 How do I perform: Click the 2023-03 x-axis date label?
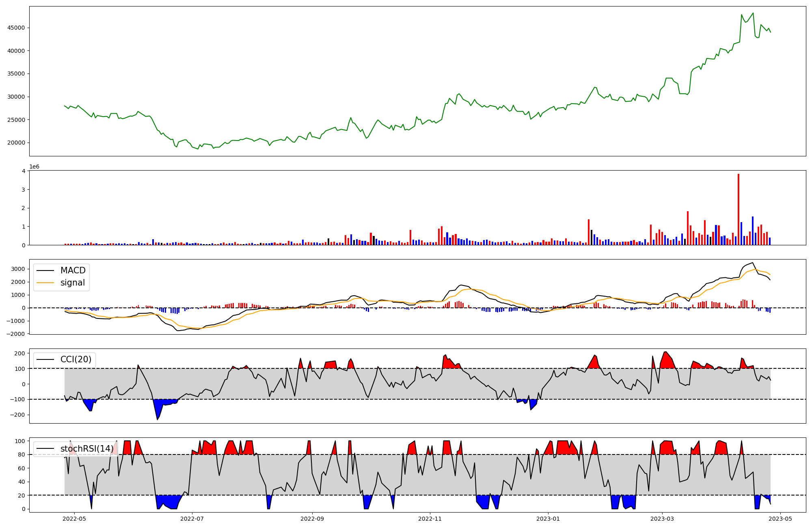(662, 519)
